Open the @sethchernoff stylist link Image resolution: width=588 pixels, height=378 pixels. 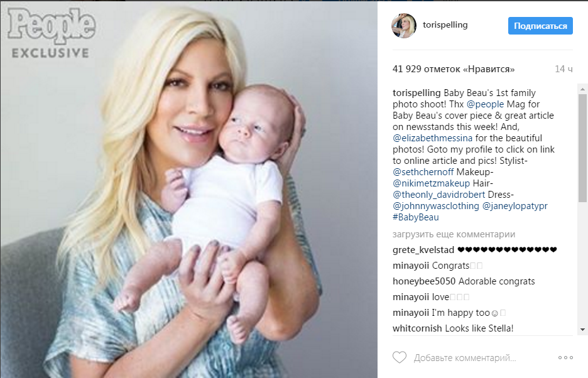point(423,172)
